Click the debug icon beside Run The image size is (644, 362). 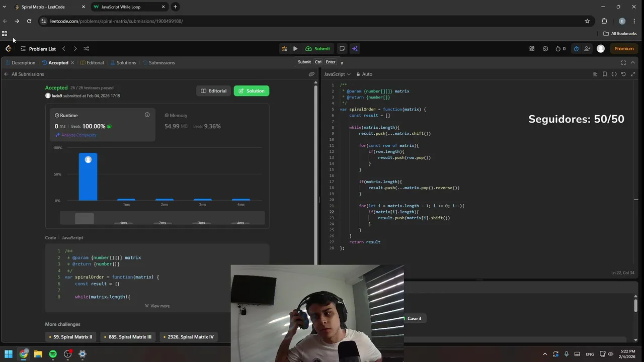pyautogui.click(x=284, y=49)
